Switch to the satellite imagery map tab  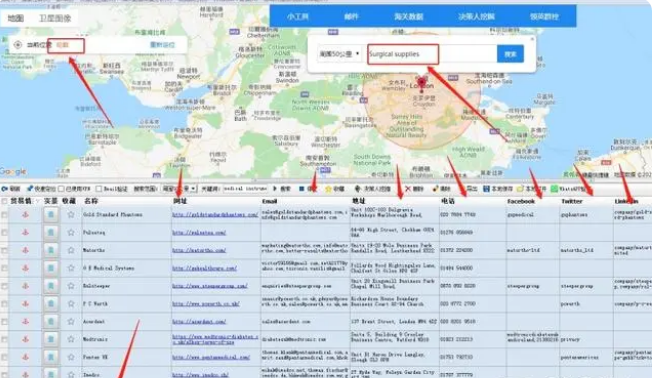pyautogui.click(x=55, y=18)
